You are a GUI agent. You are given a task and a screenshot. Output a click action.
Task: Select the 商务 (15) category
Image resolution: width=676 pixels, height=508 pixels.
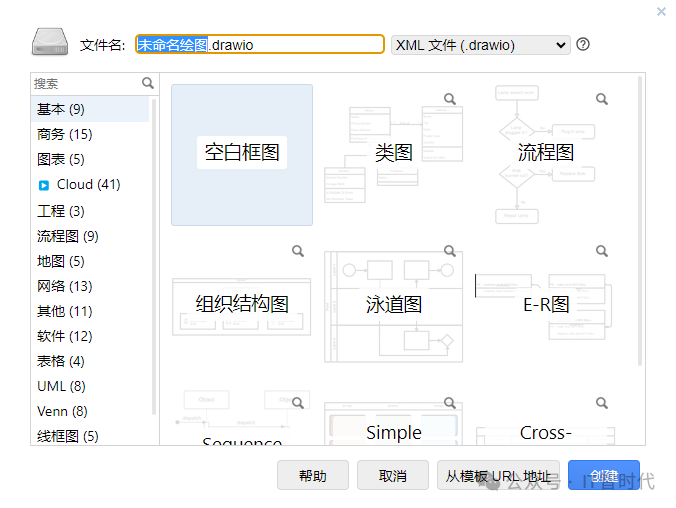91,134
